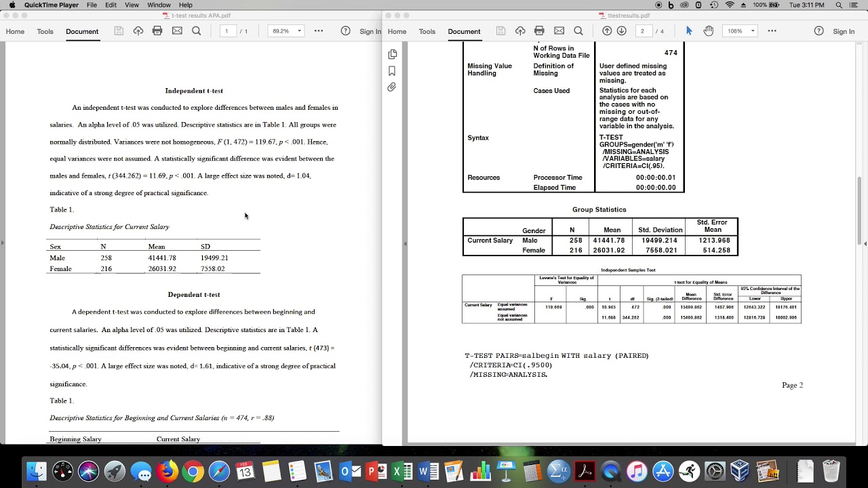This screenshot has height=488, width=868.
Task: Open Microsoft Word from the Dock
Action: (x=429, y=471)
